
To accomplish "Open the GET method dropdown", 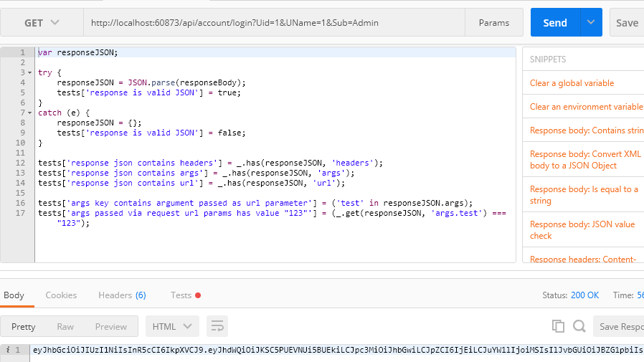I will (x=42, y=22).
